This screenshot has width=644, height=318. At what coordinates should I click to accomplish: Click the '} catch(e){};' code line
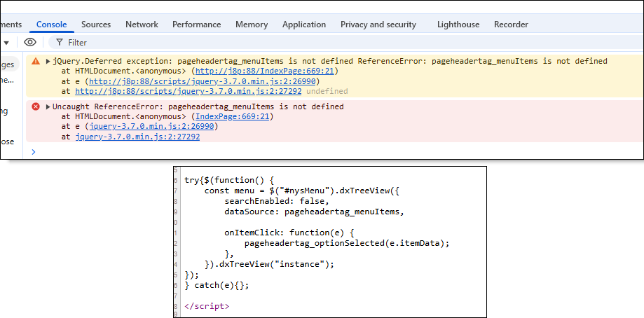[x=217, y=285]
